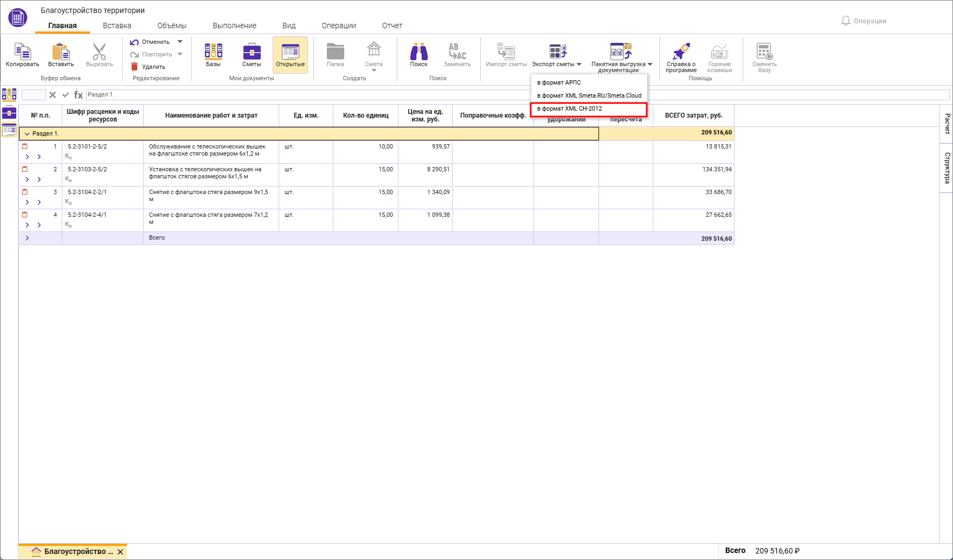
Task: Click the Копировать icon
Action: [22, 52]
